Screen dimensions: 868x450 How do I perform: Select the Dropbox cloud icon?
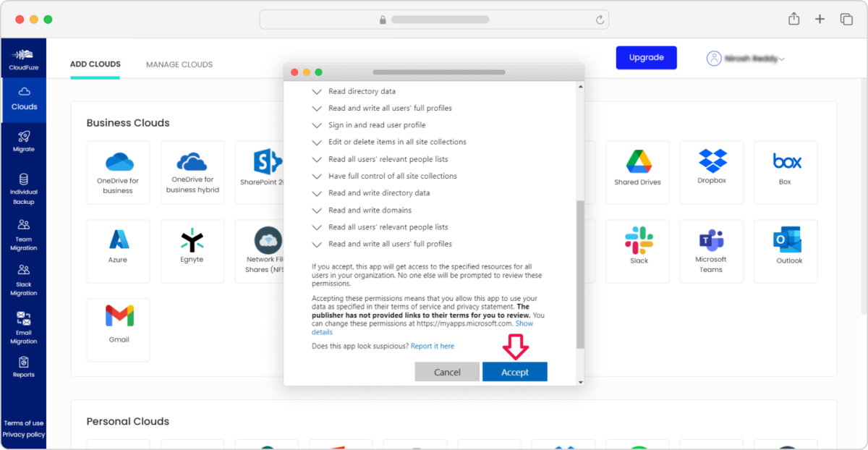711,172
